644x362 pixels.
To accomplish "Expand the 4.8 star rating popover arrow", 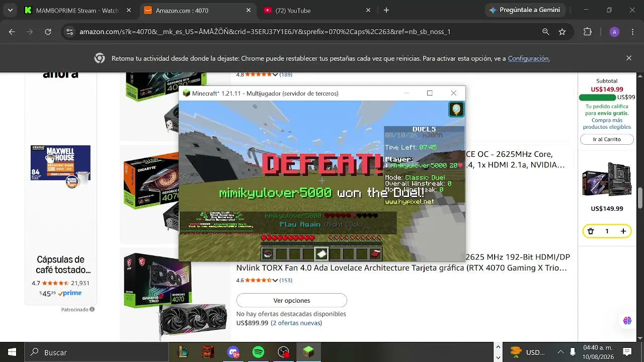I will coord(275,74).
